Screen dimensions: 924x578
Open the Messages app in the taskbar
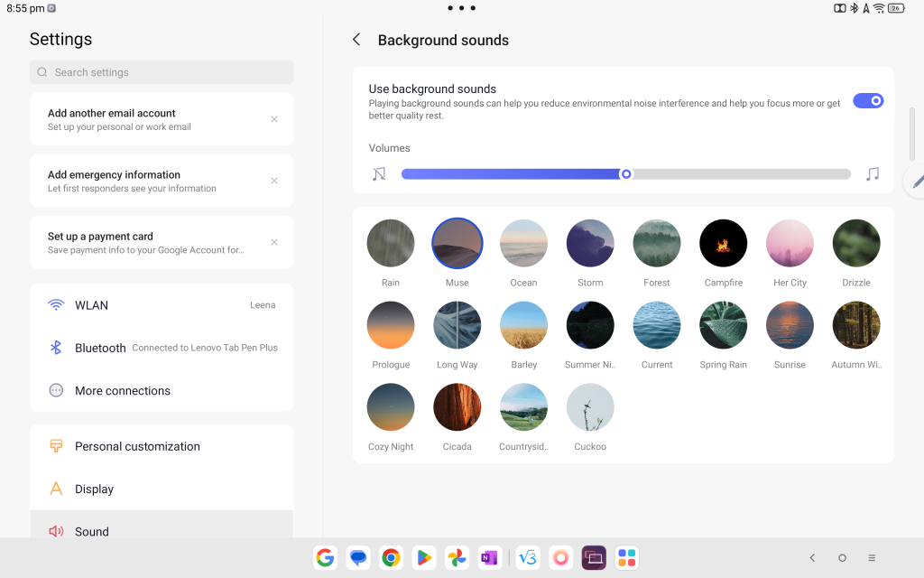358,558
